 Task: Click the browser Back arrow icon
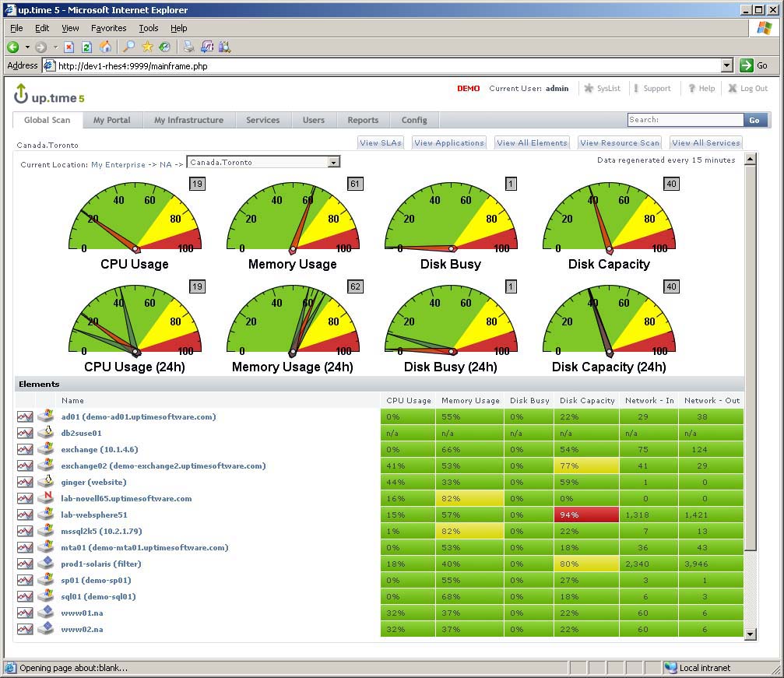(x=13, y=47)
